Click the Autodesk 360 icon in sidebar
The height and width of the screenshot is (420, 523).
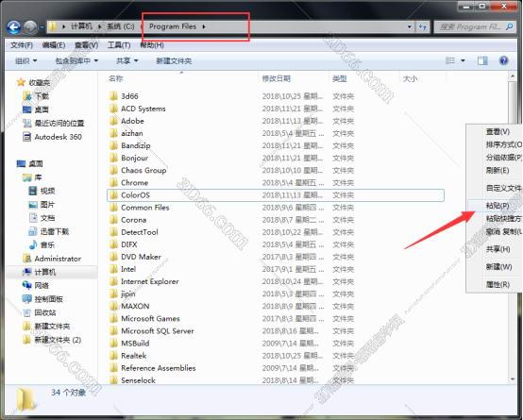27,137
